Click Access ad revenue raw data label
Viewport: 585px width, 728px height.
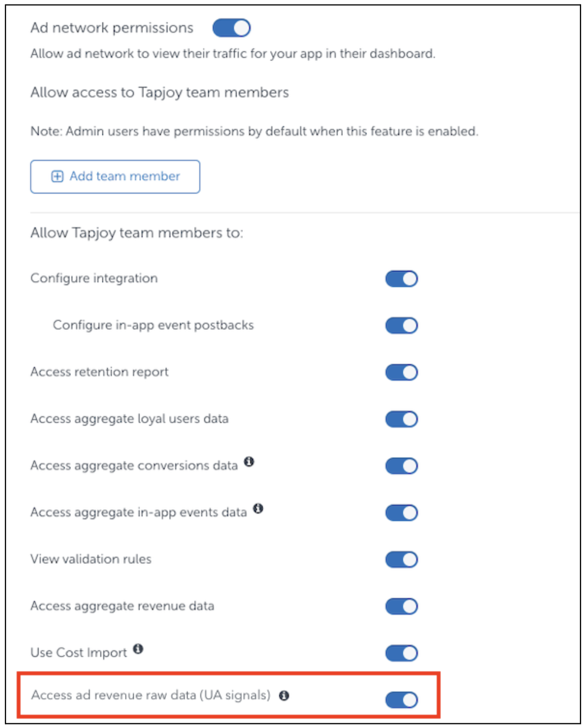pyautogui.click(x=151, y=695)
